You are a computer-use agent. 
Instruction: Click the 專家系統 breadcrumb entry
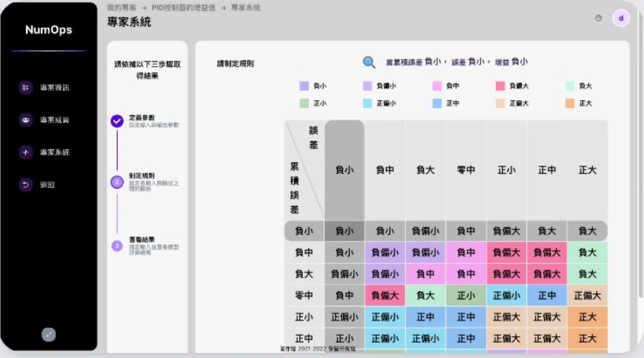(x=246, y=8)
